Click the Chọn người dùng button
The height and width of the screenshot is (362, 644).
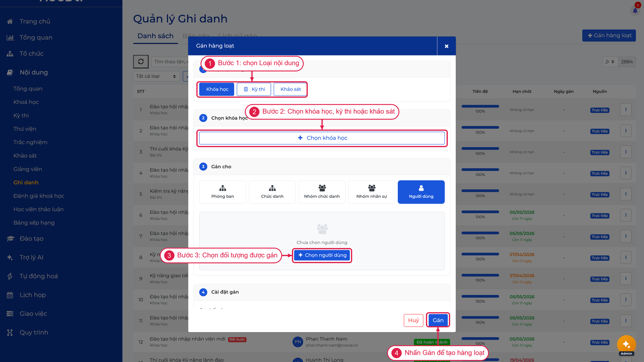coord(322,255)
